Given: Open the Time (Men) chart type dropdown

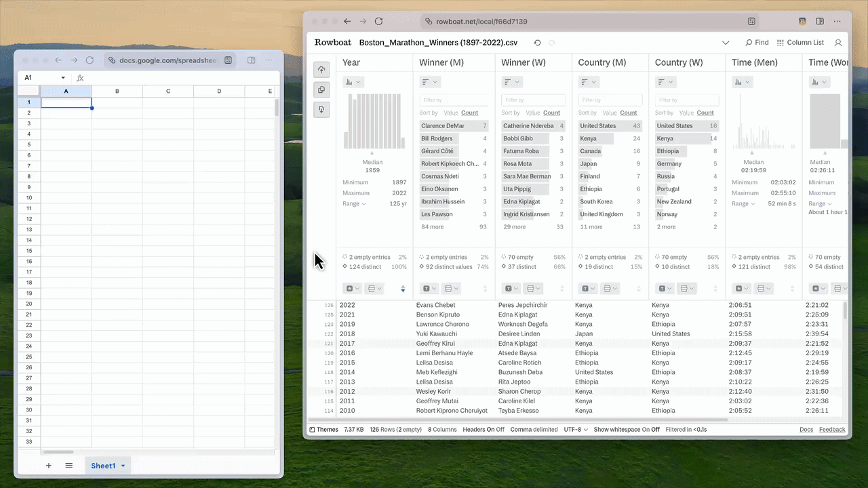Looking at the screenshot, I should tap(743, 82).
